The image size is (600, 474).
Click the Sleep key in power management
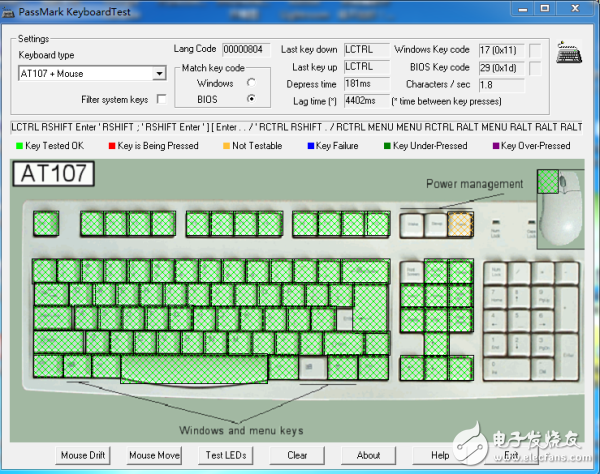point(436,225)
